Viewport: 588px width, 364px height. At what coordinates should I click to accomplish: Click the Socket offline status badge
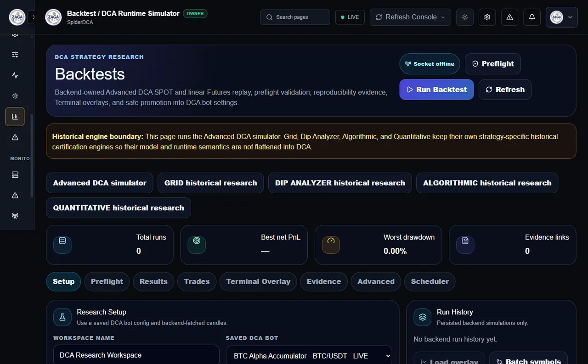pos(430,64)
